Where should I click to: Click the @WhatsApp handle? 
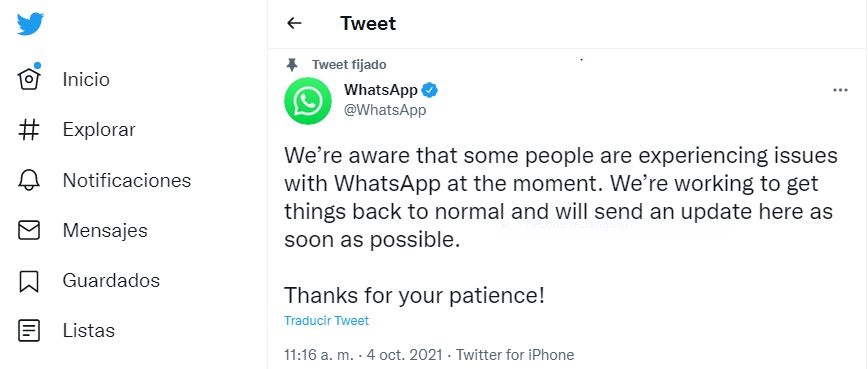(x=385, y=110)
